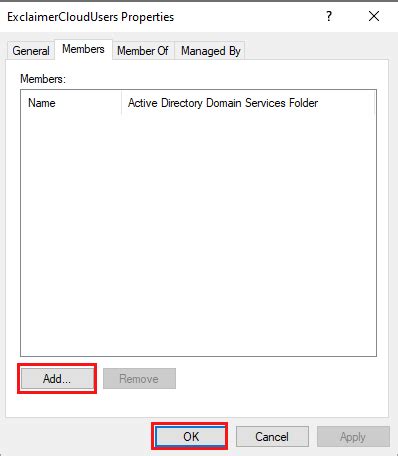The width and height of the screenshot is (398, 456).
Task: Sort by the Name column header
Action: (71, 103)
